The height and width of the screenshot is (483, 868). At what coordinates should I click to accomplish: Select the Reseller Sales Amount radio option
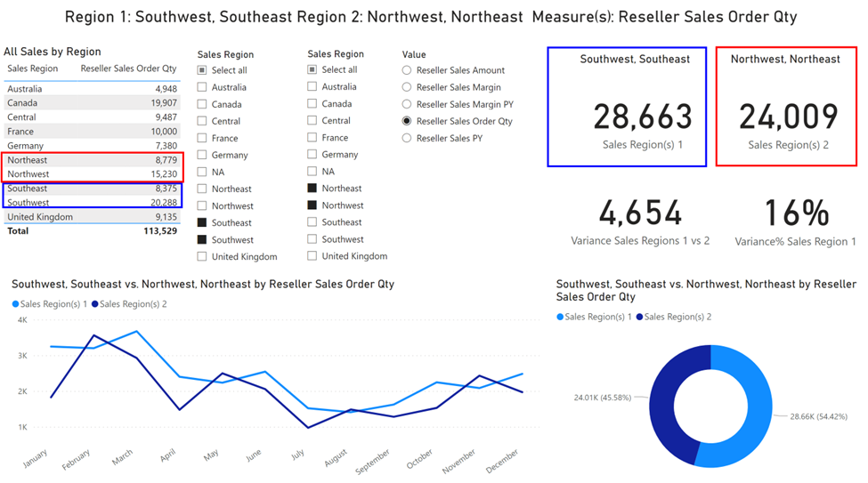coord(407,70)
